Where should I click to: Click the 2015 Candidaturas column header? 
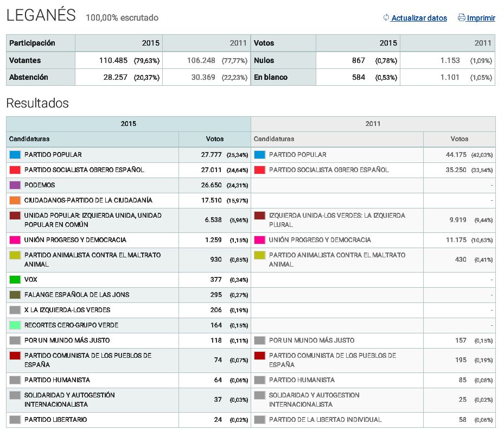pyautogui.click(x=93, y=139)
